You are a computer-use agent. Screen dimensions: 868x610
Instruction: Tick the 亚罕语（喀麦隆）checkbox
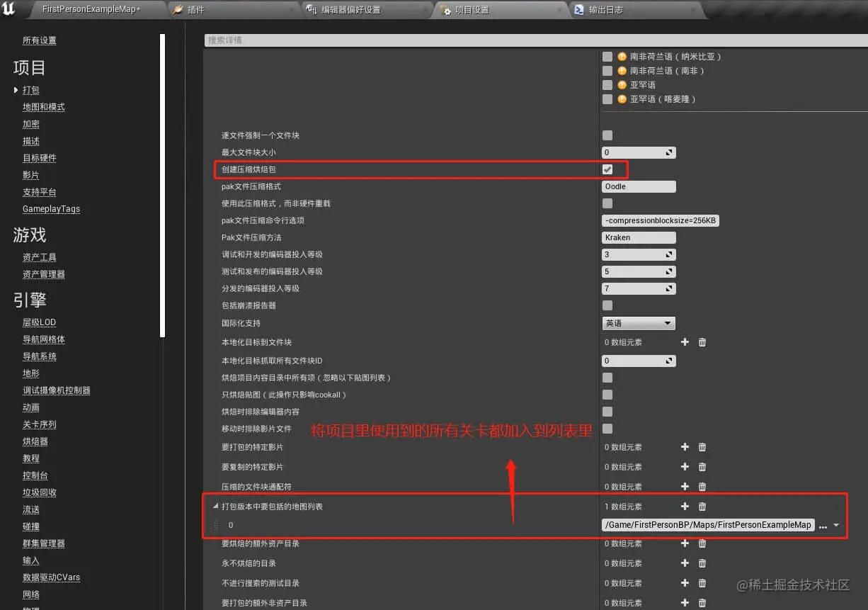[607, 99]
